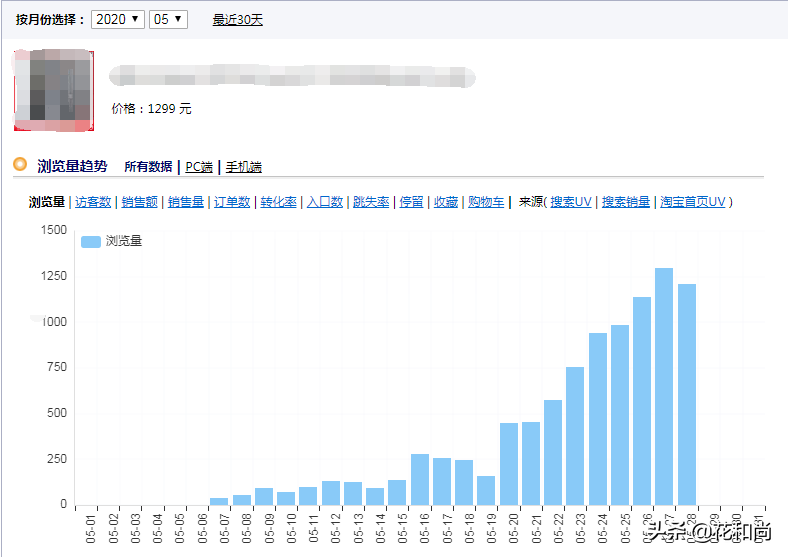
Task: Show the 访客数 metric
Action: click(x=93, y=202)
